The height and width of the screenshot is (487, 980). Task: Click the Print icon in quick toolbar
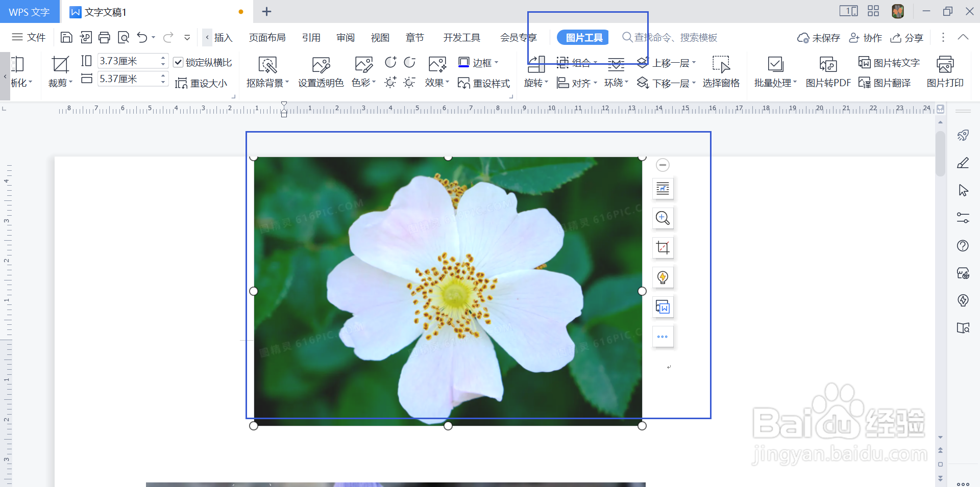pyautogui.click(x=105, y=37)
